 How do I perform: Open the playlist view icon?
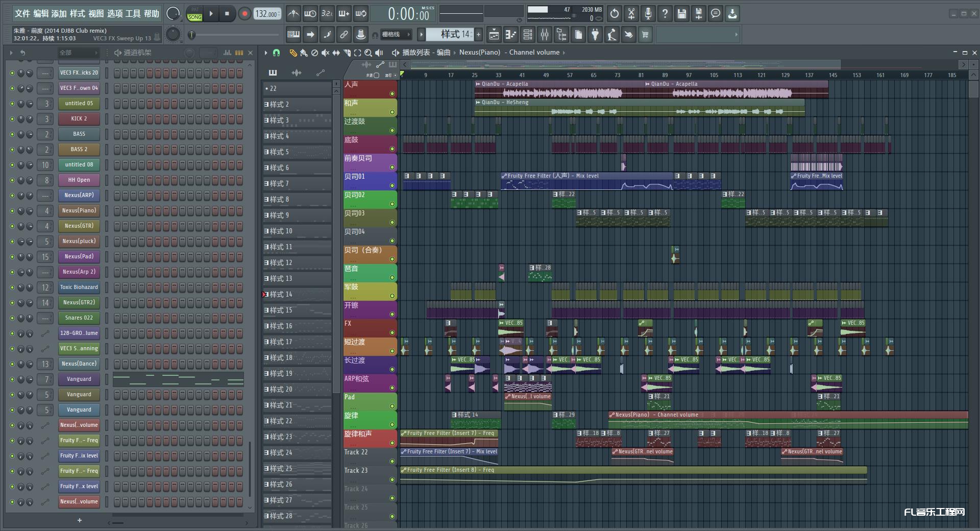click(494, 35)
